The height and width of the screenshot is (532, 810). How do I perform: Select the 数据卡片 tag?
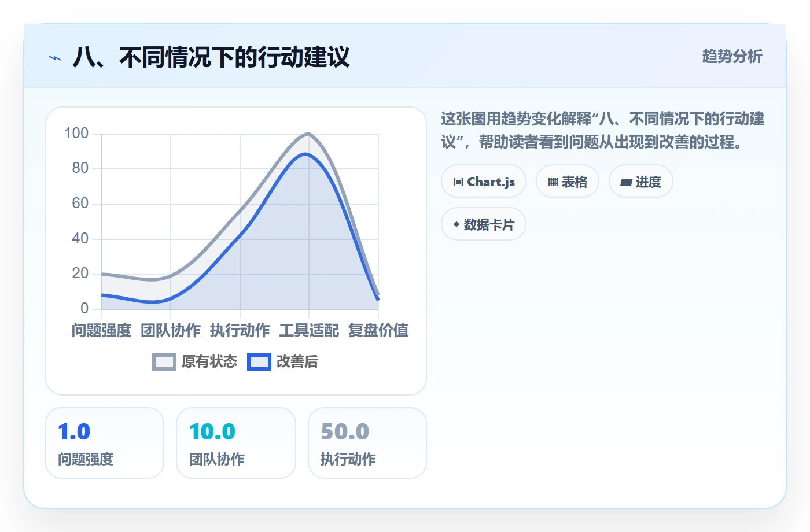pyautogui.click(x=484, y=224)
